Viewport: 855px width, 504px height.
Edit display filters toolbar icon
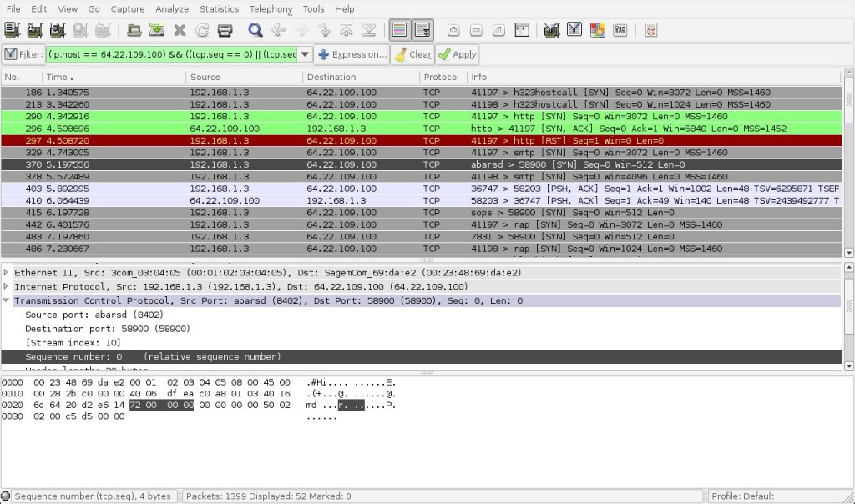[x=574, y=30]
